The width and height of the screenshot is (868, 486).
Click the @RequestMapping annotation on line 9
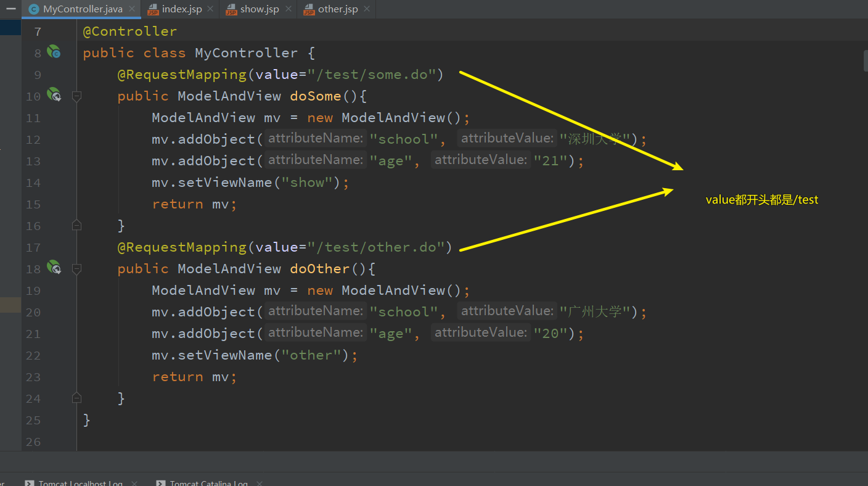(182, 75)
